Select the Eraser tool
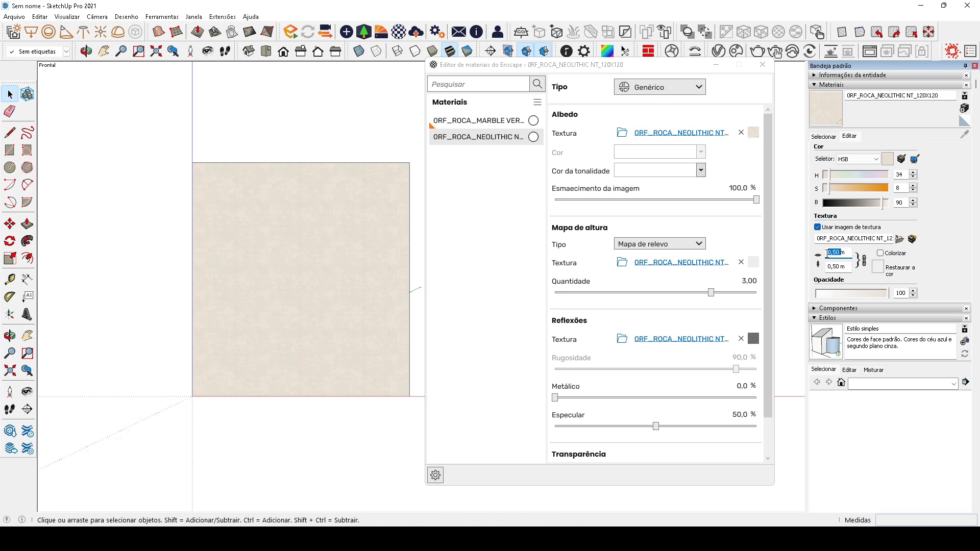The height and width of the screenshot is (551, 980). [10, 112]
